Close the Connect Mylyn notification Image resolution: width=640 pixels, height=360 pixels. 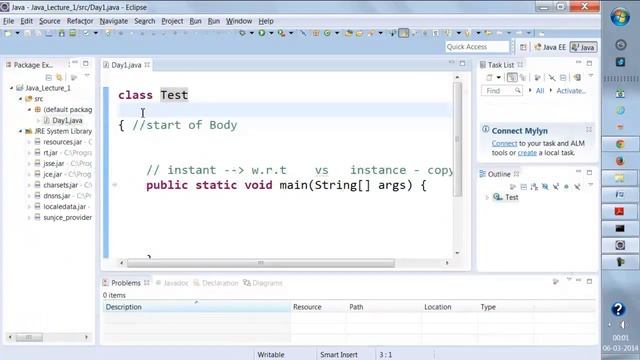pyautogui.click(x=589, y=129)
